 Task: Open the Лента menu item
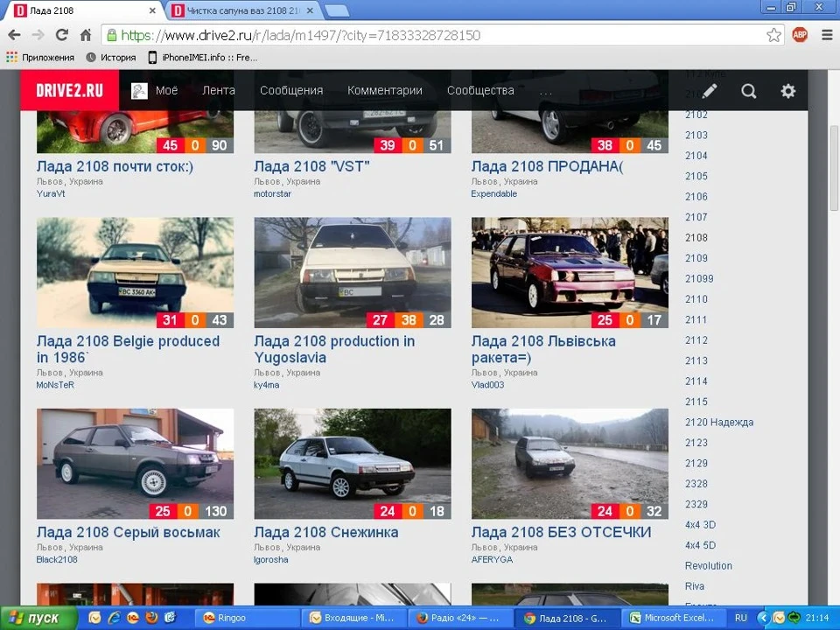click(x=219, y=90)
